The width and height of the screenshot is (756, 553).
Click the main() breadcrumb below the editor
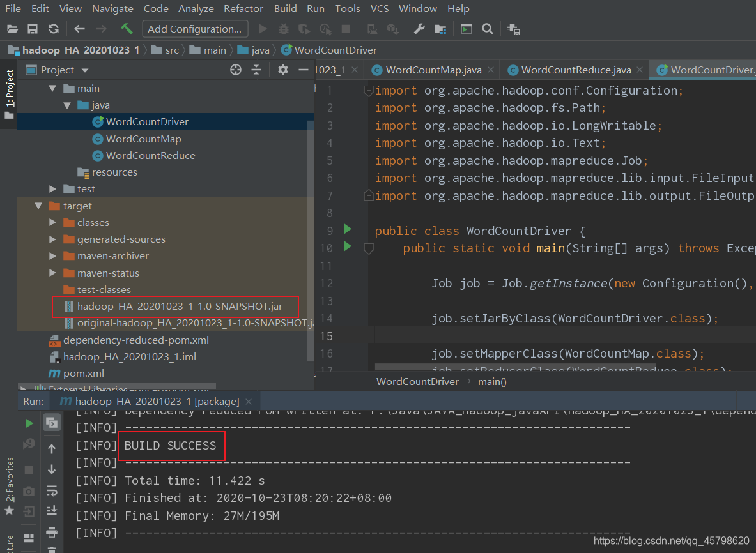tap(492, 381)
